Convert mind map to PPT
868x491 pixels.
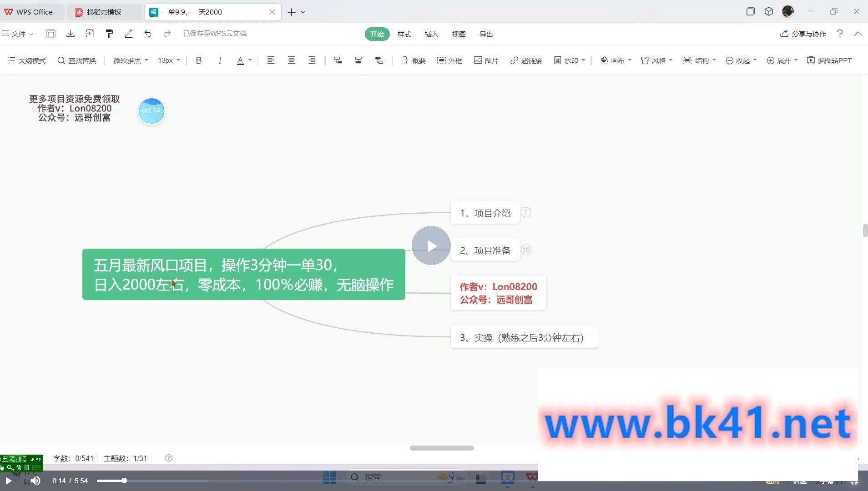point(829,60)
